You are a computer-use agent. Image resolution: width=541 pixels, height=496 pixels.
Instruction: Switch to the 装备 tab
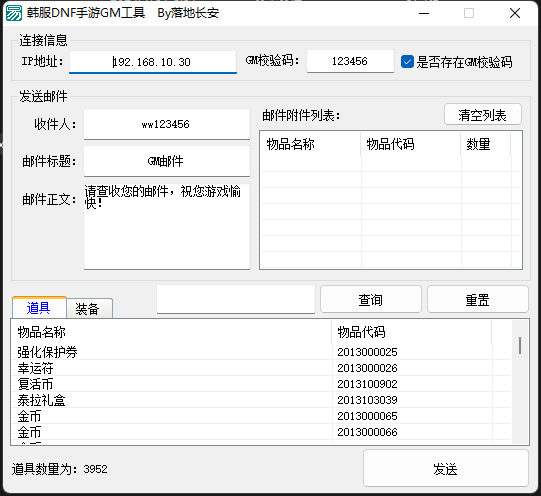pos(89,308)
